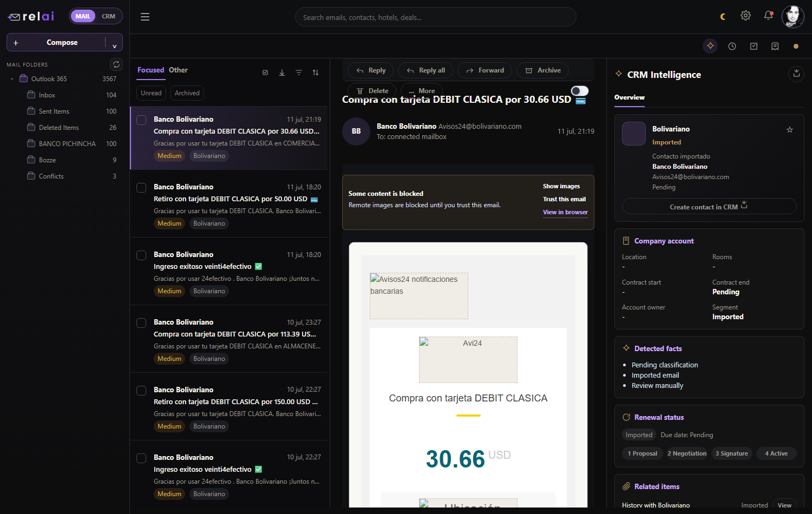
Task: Delete the open email
Action: [372, 91]
